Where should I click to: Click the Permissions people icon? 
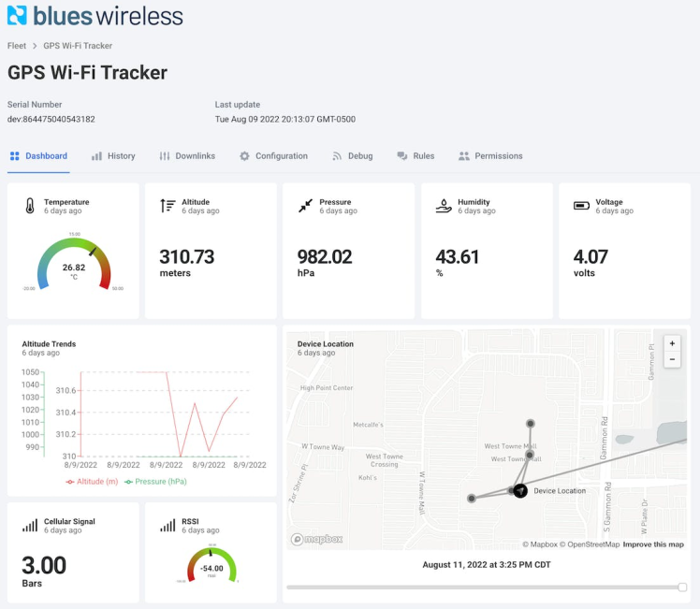coord(464,155)
